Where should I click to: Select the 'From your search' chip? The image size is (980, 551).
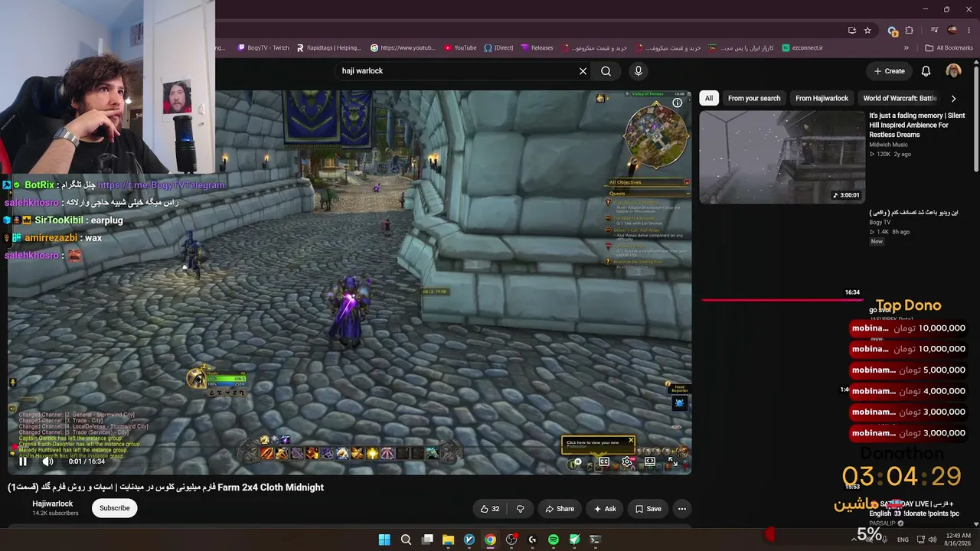pos(754,98)
